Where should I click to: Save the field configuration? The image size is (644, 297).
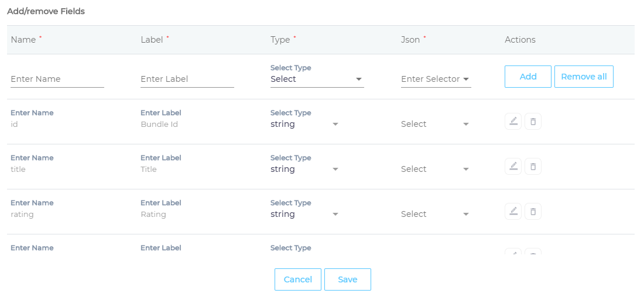(347, 279)
